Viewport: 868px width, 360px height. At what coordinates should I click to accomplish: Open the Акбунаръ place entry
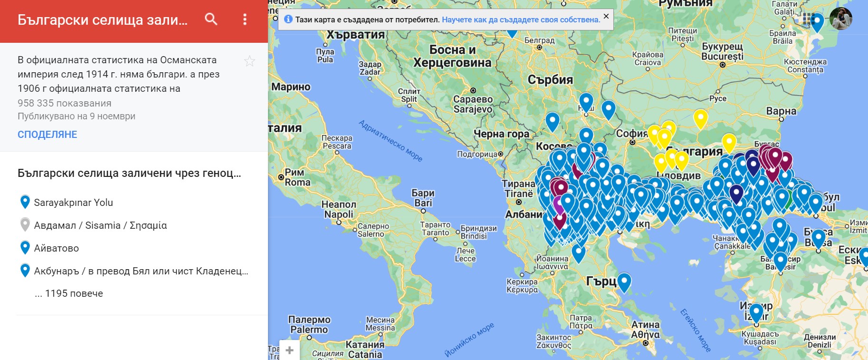click(141, 271)
